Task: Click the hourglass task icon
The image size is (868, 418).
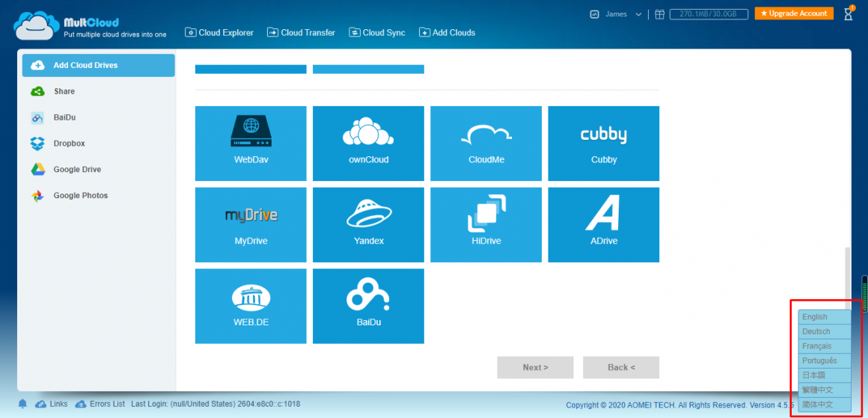Action: tap(848, 14)
